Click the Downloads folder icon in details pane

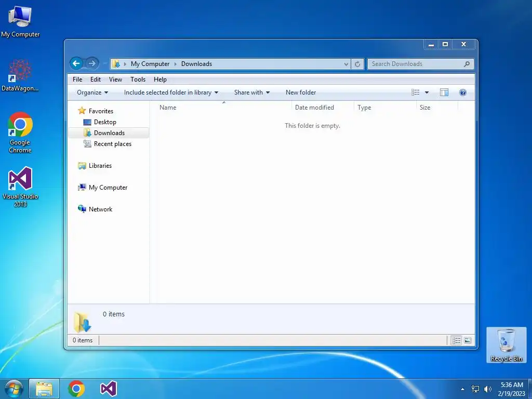tap(83, 322)
